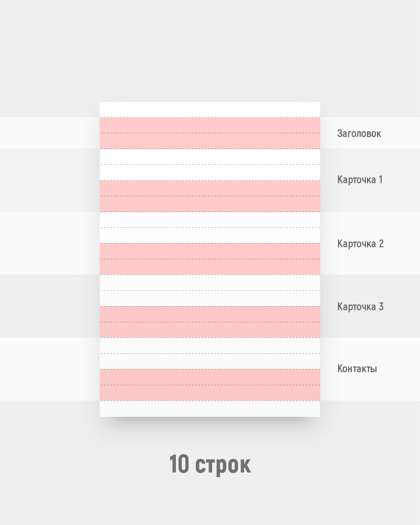This screenshot has height=525, width=420.
Task: Click the pink band in Карточка 1 row
Action: [x=210, y=196]
